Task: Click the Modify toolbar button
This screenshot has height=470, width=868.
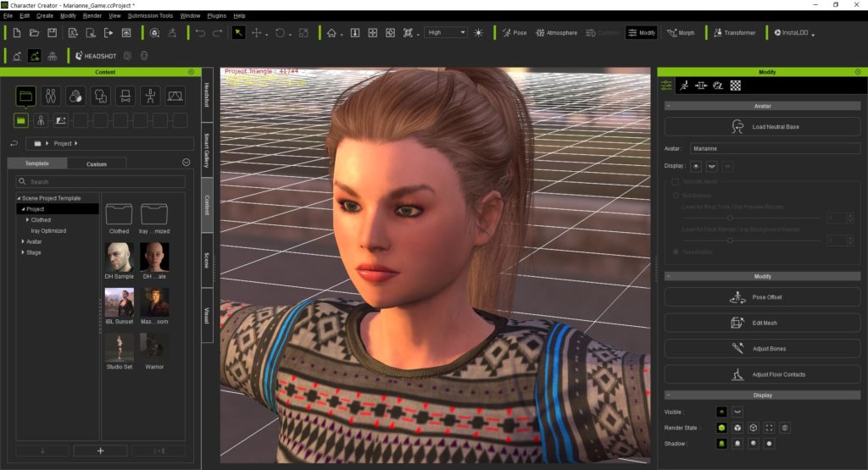Action: point(641,33)
